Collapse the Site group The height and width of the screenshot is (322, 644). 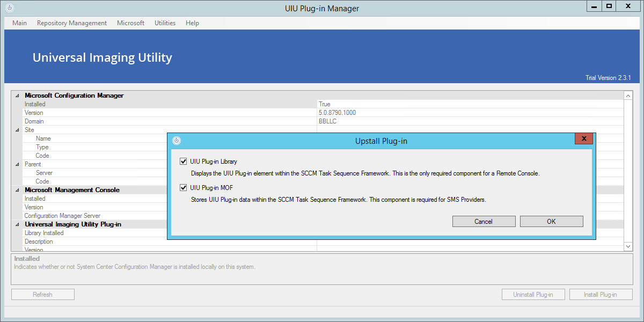17,130
